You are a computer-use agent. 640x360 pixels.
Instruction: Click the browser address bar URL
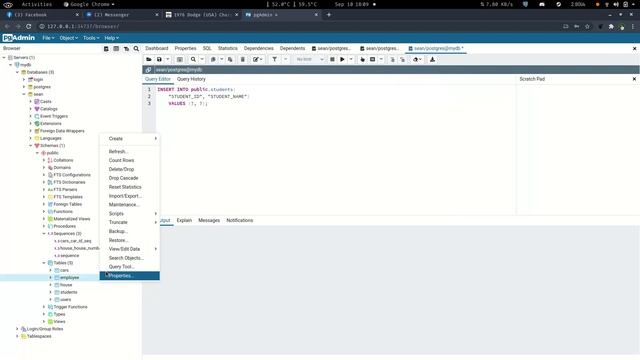83,26
